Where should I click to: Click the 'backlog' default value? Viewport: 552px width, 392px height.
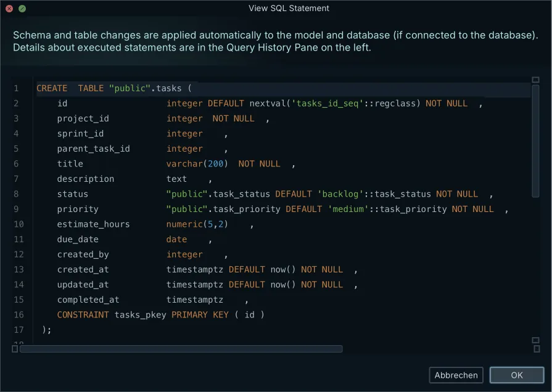point(340,194)
